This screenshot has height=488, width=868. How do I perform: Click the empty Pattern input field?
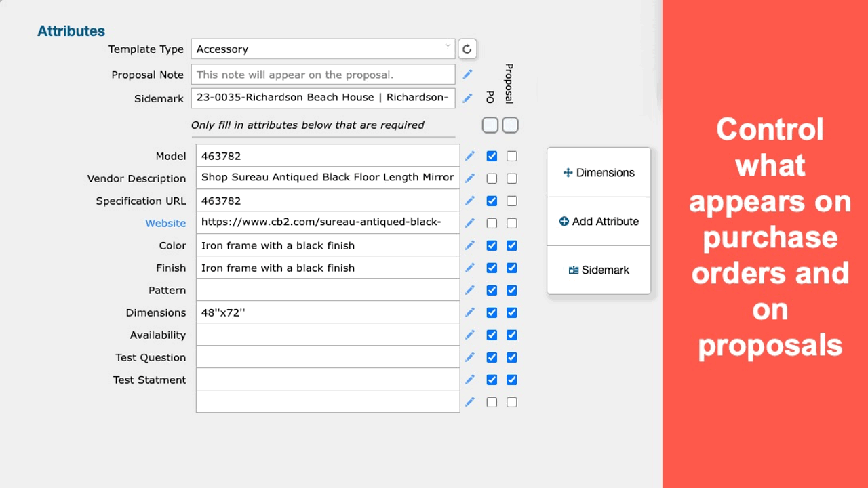click(x=328, y=290)
